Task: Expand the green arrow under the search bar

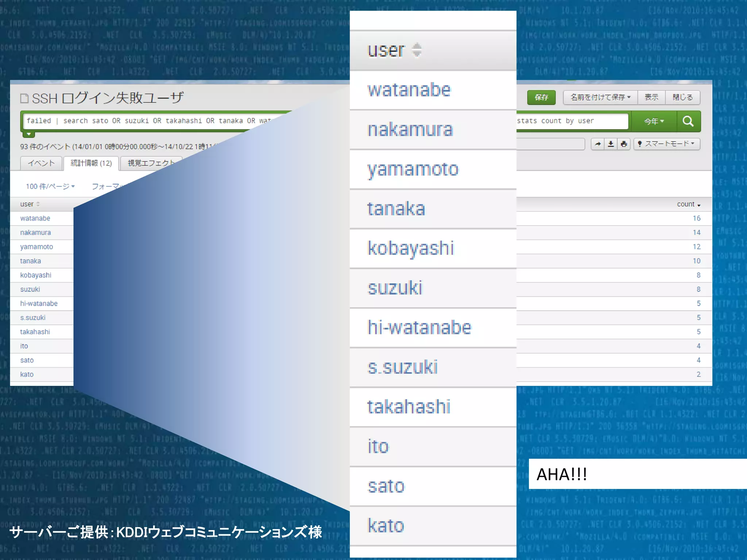Action: click(29, 134)
